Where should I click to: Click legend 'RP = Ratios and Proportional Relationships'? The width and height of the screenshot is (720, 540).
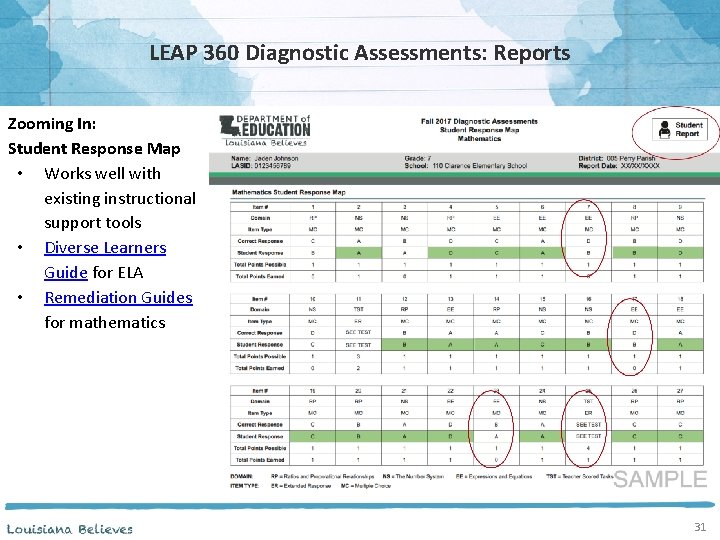pyautogui.click(x=322, y=477)
